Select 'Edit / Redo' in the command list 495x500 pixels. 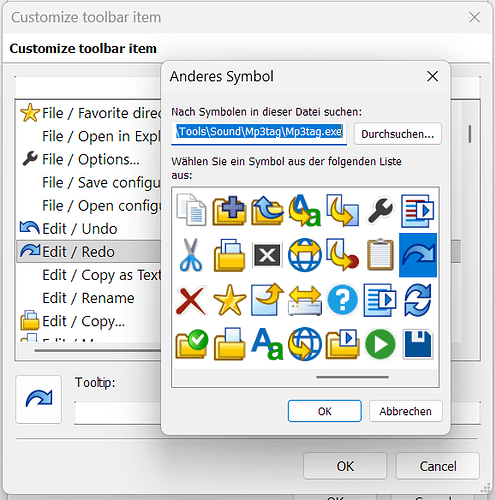point(89,252)
